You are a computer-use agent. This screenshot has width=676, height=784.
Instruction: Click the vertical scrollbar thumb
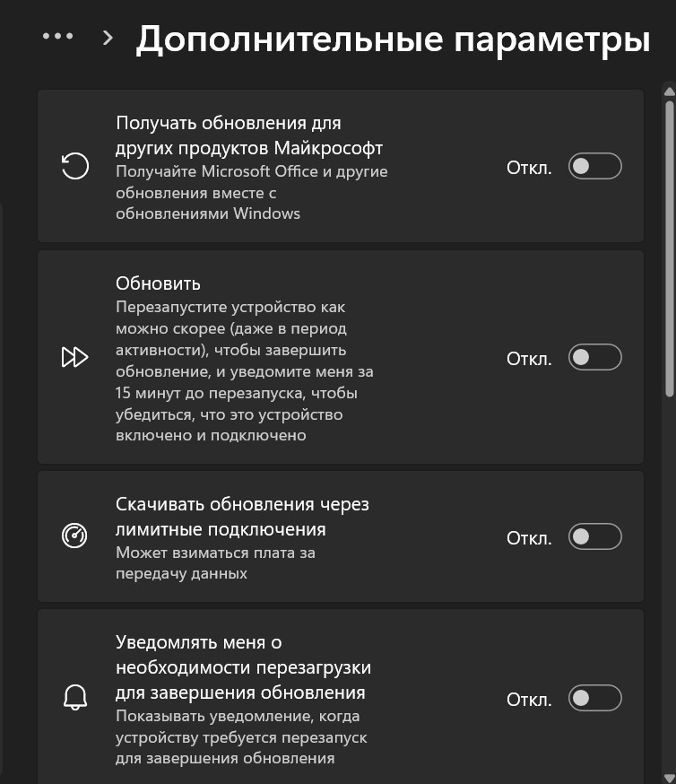coord(670,249)
